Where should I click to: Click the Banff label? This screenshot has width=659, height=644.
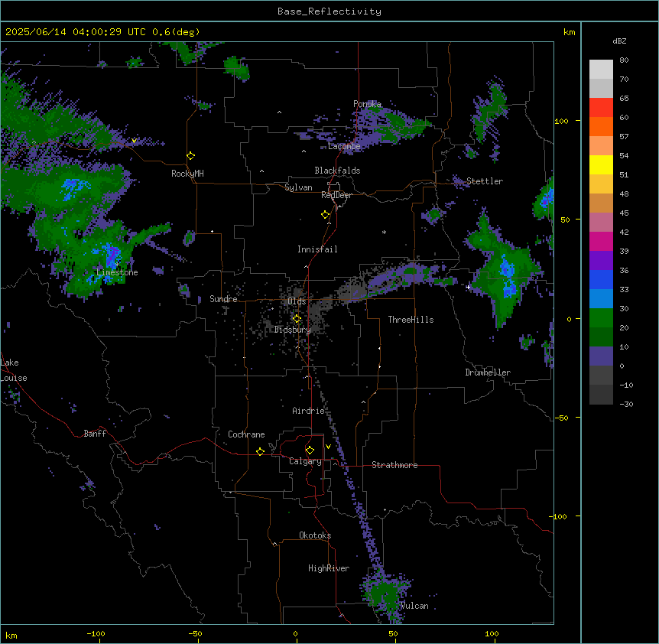click(95, 434)
